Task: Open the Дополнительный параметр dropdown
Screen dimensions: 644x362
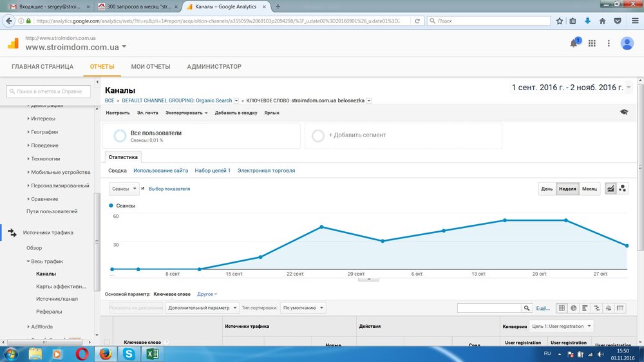Action: [202, 308]
